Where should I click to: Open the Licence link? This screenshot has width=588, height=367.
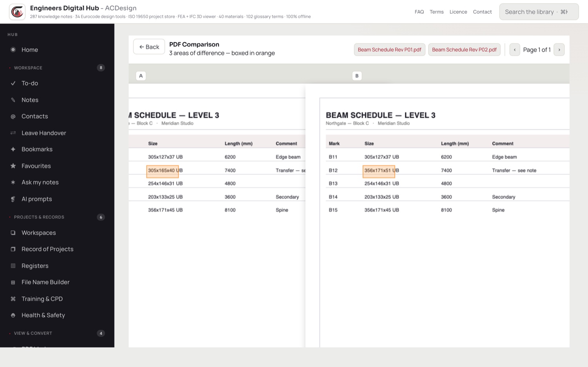458,12
